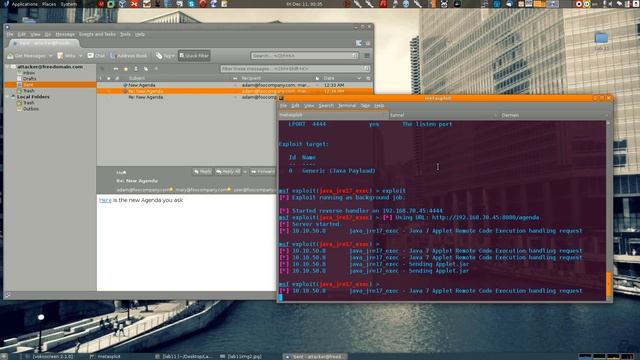This screenshot has width=640, height=360.
Task: Click Reply in the message header
Action: tap(202, 172)
